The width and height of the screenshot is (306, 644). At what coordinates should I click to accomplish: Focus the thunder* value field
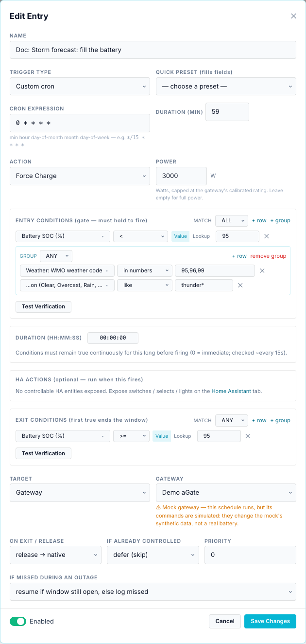coord(204,285)
